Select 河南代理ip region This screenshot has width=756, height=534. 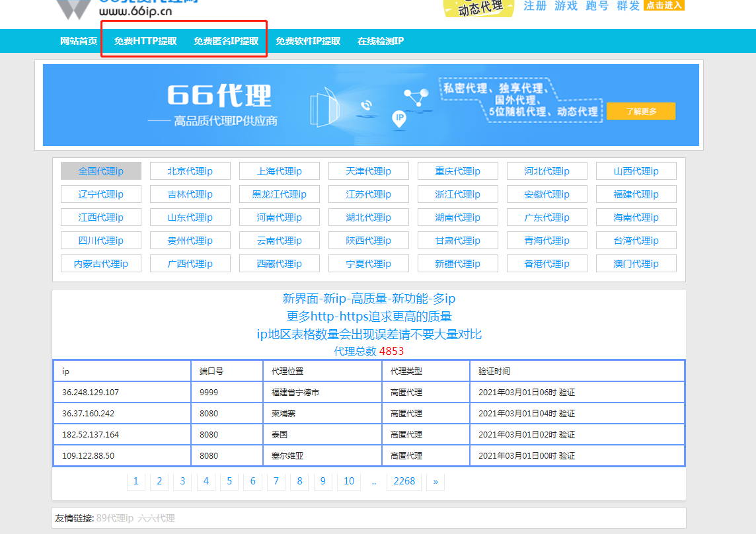tap(279, 217)
